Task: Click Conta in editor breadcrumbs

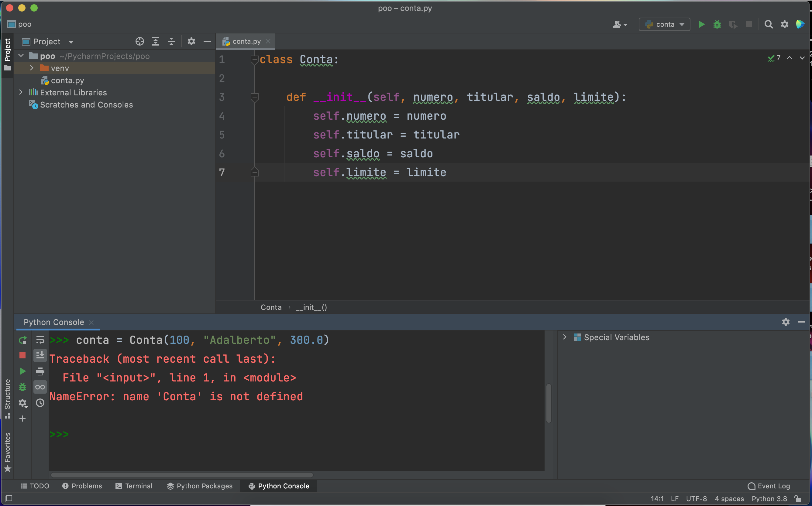Action: pos(271,307)
